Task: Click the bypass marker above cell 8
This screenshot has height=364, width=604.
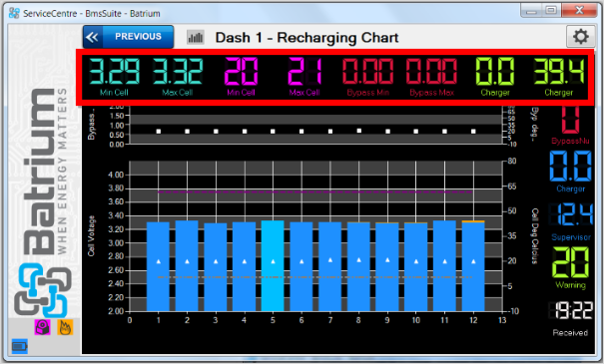Action: coord(359,131)
